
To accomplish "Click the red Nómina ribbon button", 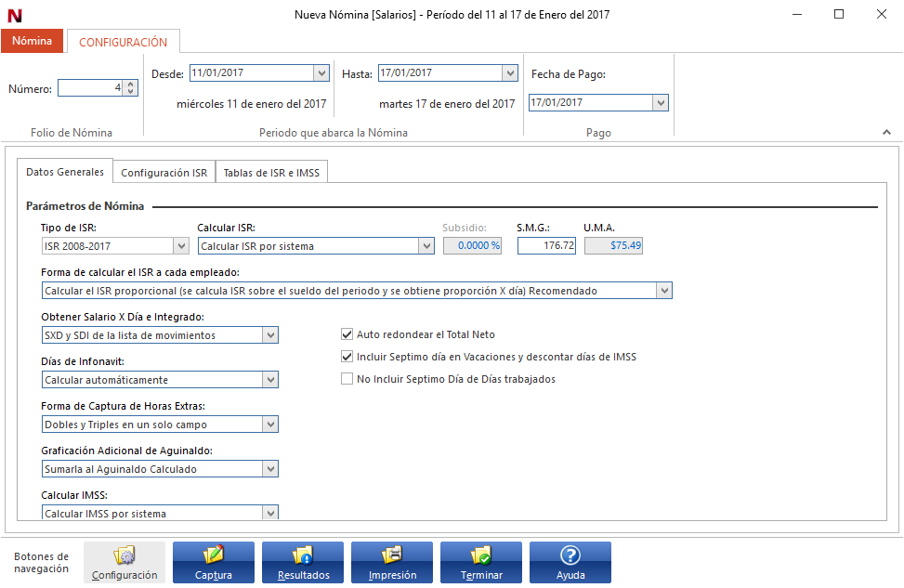I will tap(32, 41).
